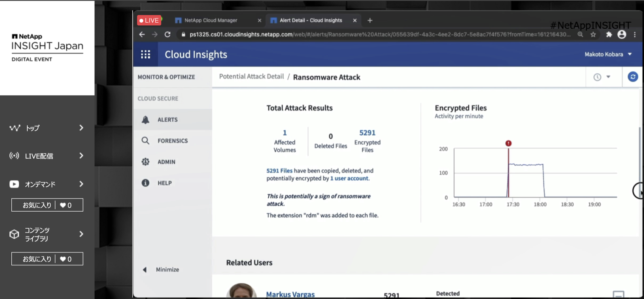Bookmark this page with the star icon
Viewport: 644px width, 299px height.
(x=593, y=34)
